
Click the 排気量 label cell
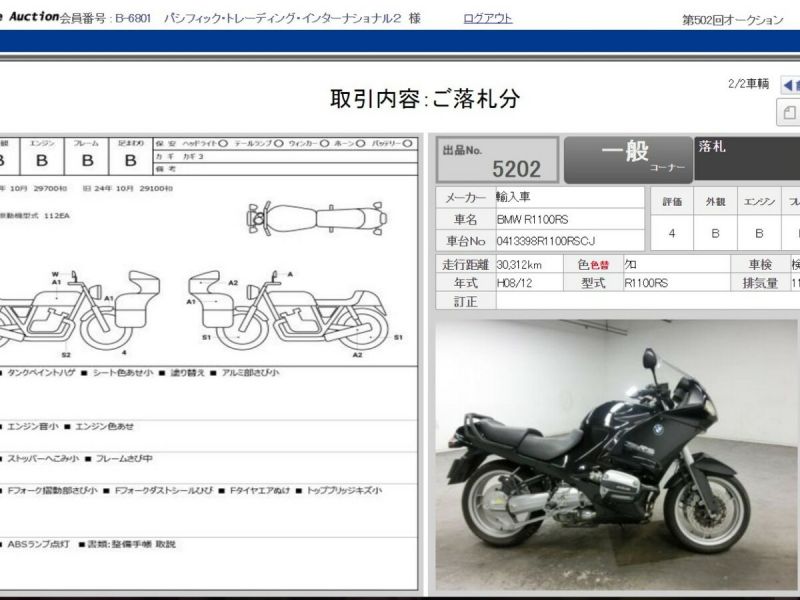(760, 283)
